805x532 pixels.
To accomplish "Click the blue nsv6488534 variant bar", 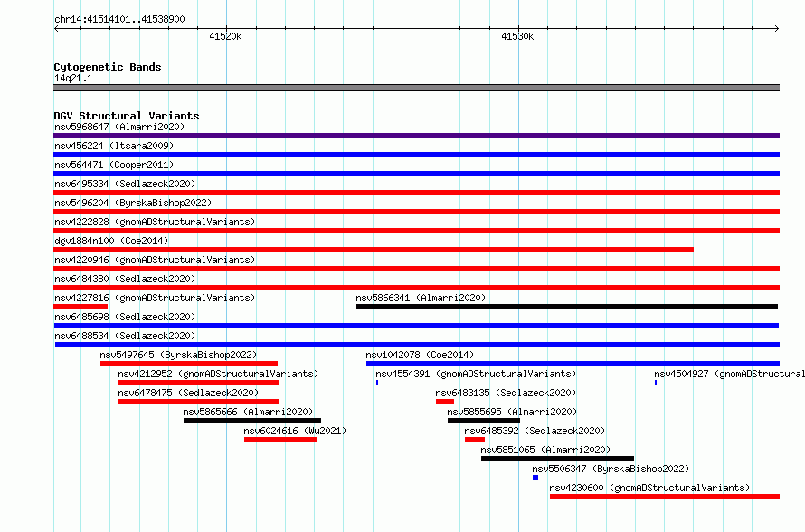I will (417, 345).
